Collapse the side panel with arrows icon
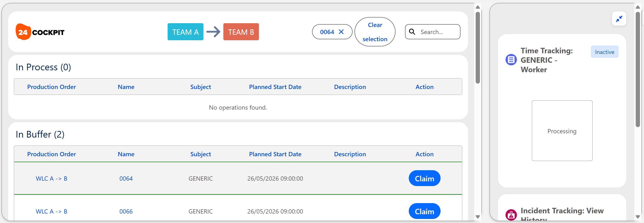The image size is (644, 223). pos(619,19)
